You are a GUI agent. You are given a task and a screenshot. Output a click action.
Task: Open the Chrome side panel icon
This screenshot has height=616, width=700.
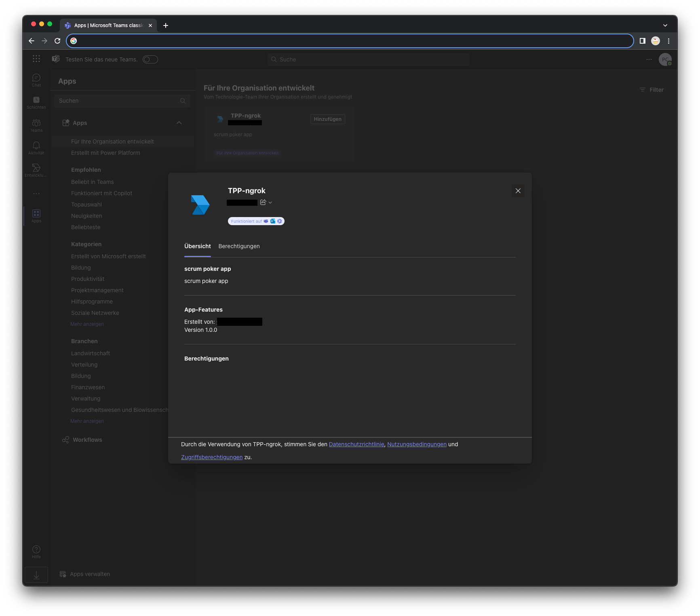click(x=642, y=41)
